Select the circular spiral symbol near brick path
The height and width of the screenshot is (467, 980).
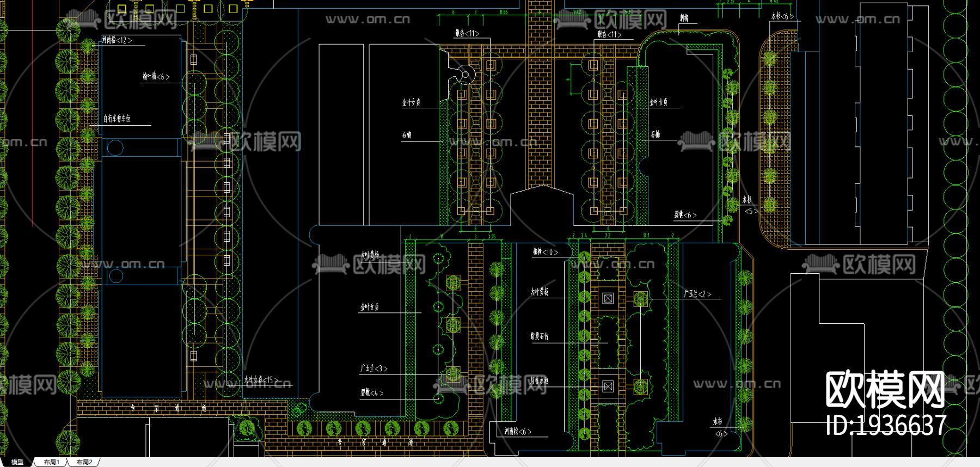click(465, 73)
